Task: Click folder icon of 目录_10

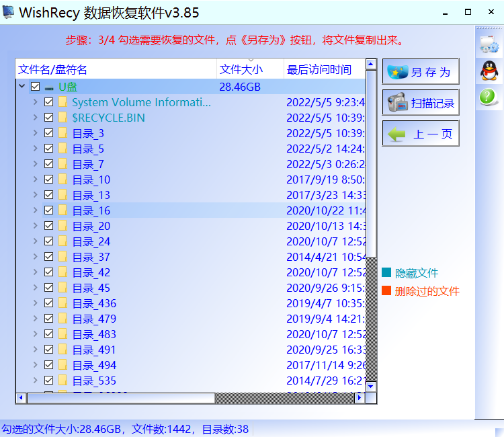Action: point(62,179)
